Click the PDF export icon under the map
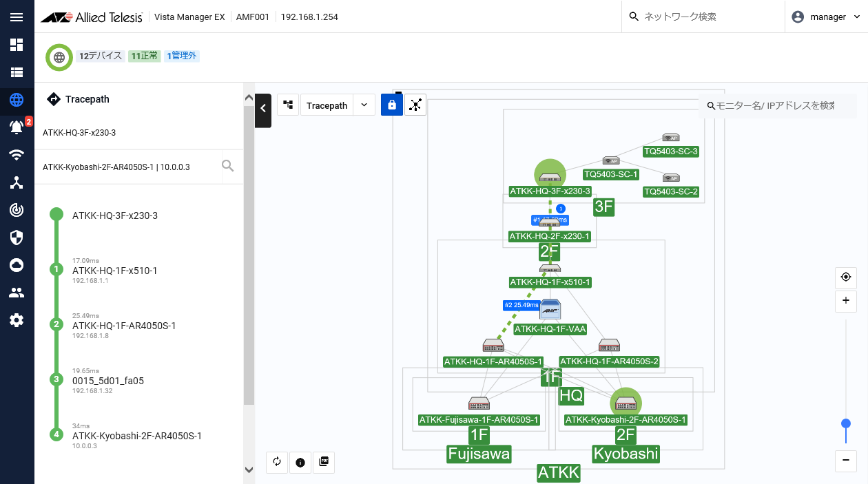 pyautogui.click(x=324, y=462)
